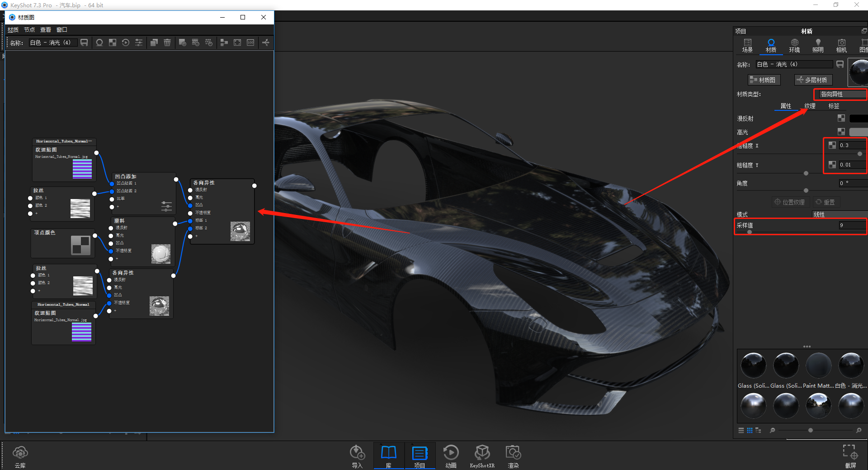
Task: Switch material library to list view
Action: 741,430
